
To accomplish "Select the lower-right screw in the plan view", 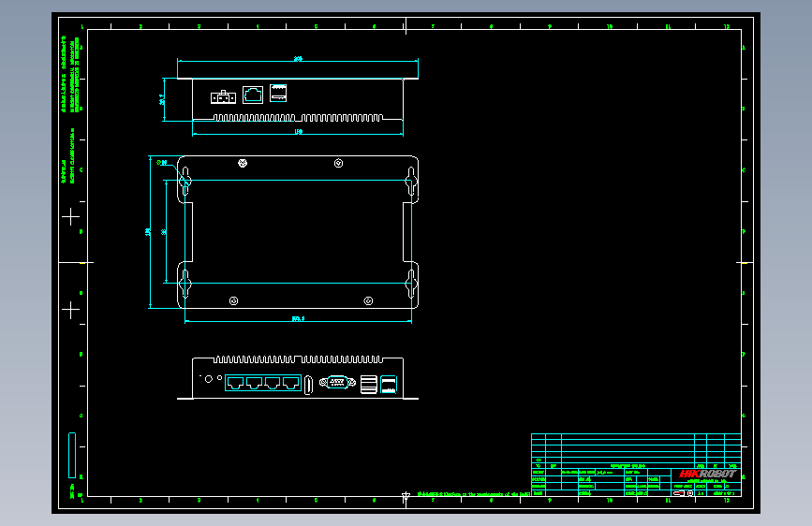I will [x=368, y=300].
